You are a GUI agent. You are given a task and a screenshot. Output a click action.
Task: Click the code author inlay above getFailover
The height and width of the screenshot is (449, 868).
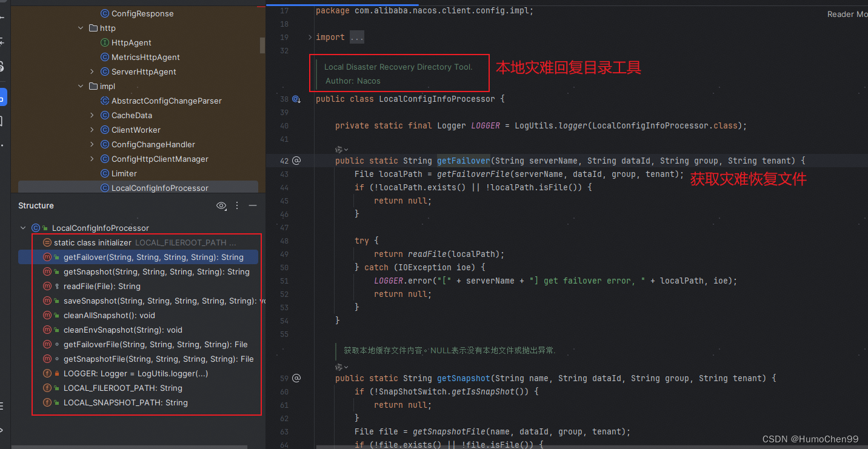[x=342, y=149]
